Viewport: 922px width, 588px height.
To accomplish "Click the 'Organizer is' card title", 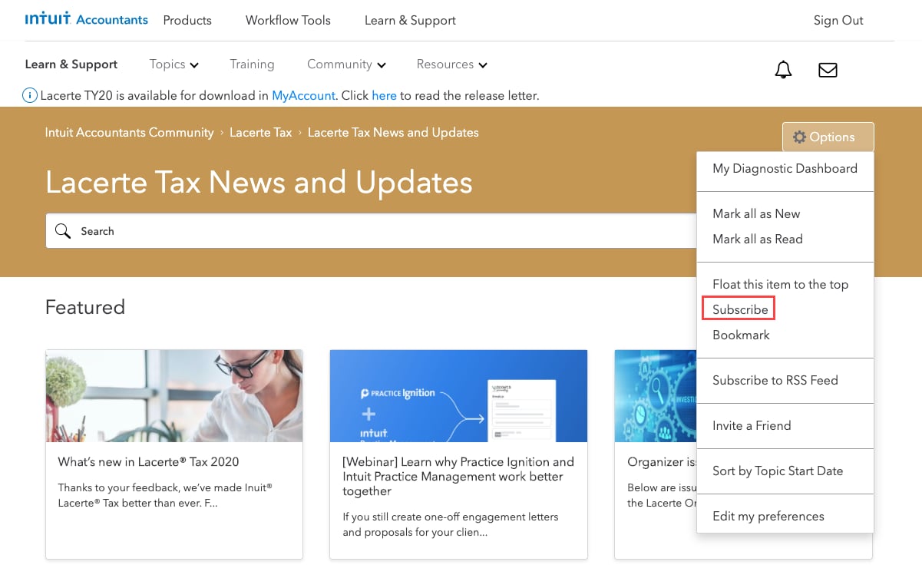I will coord(662,462).
